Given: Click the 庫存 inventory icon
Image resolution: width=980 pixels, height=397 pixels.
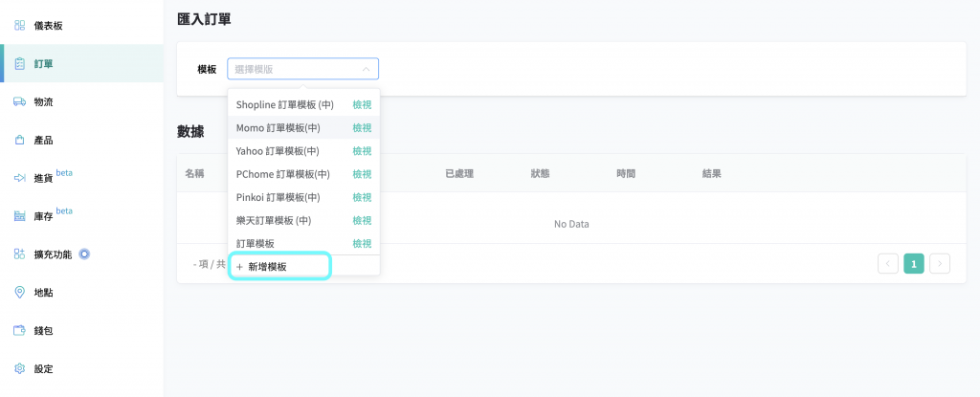Looking at the screenshot, I should (x=19, y=216).
